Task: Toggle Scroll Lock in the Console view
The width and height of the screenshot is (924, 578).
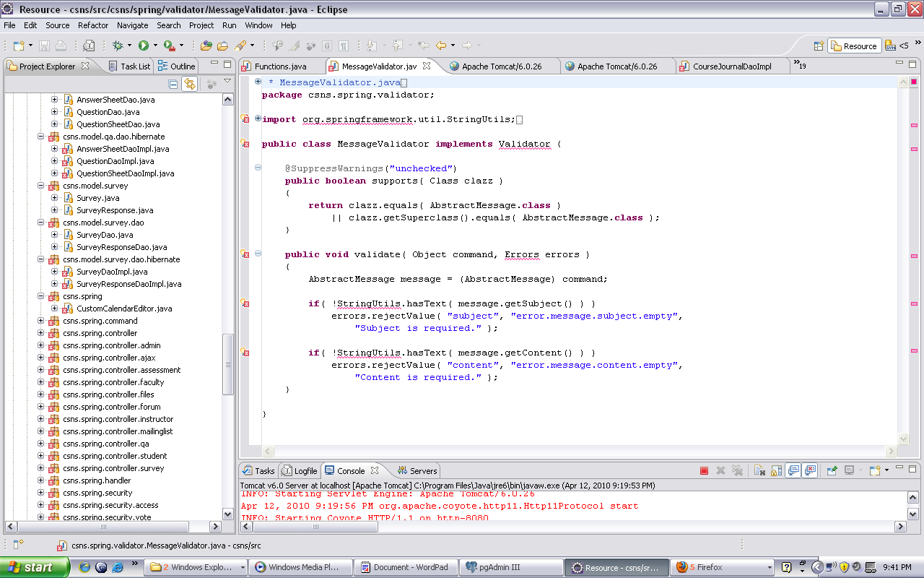Action: pyautogui.click(x=776, y=471)
